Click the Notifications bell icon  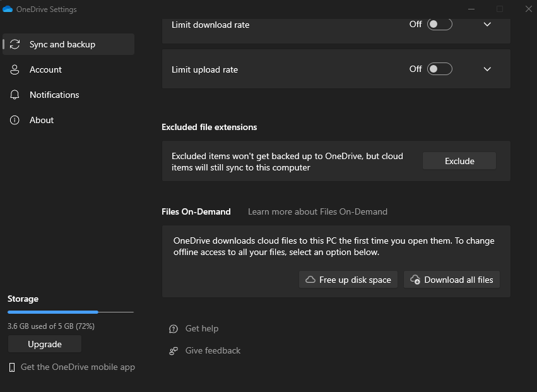pos(15,95)
